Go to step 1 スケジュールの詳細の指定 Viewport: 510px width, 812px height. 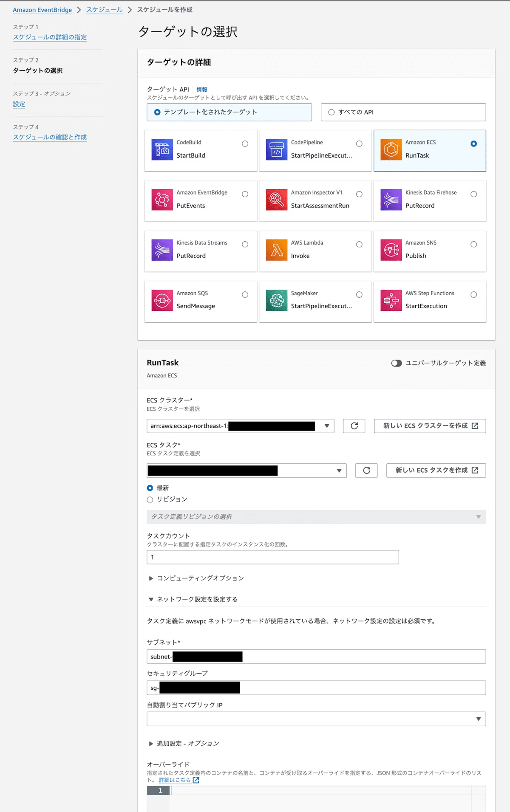50,37
